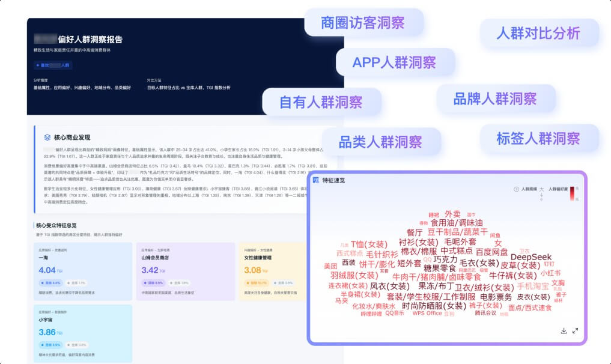This screenshot has height=364, width=611.
Task: Open the 一淘 4.04 TGI card
Action: coord(83,271)
